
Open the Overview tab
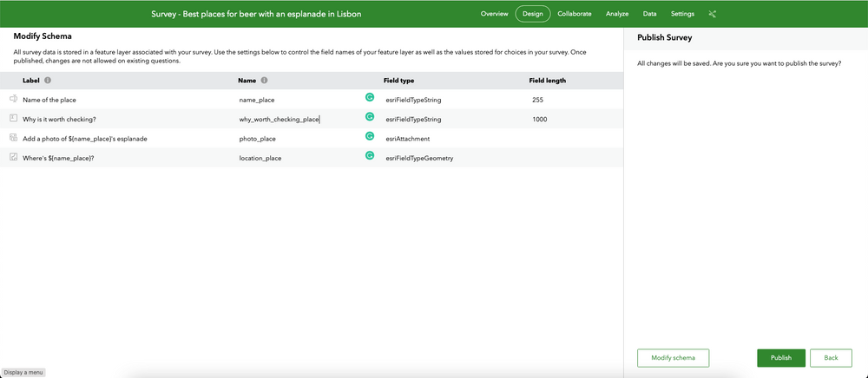[494, 14]
